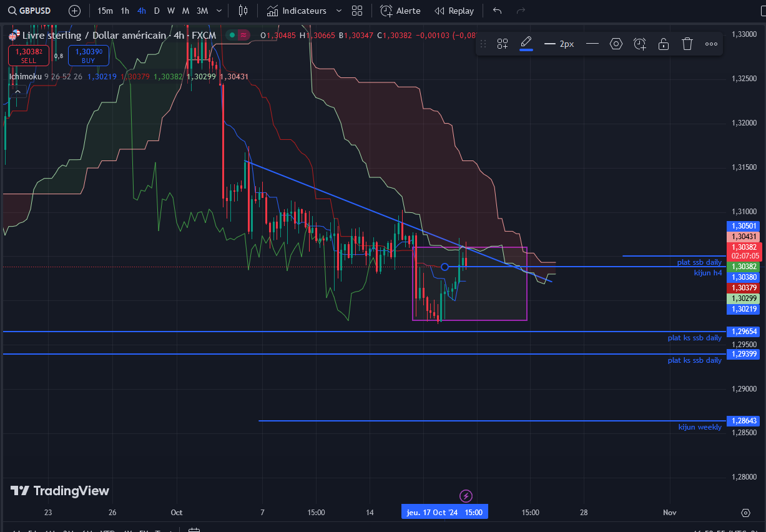The width and height of the screenshot is (766, 532).
Task: Create an Alerte
Action: coord(401,11)
